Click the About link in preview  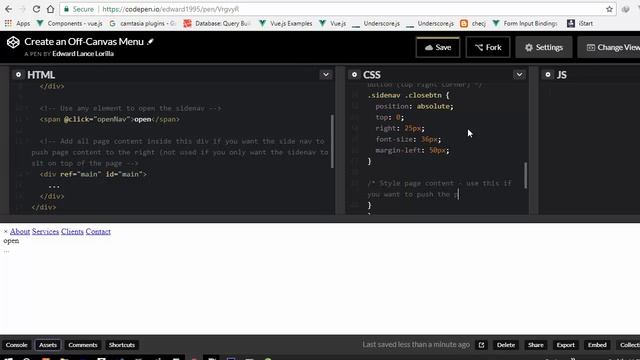[x=20, y=231]
